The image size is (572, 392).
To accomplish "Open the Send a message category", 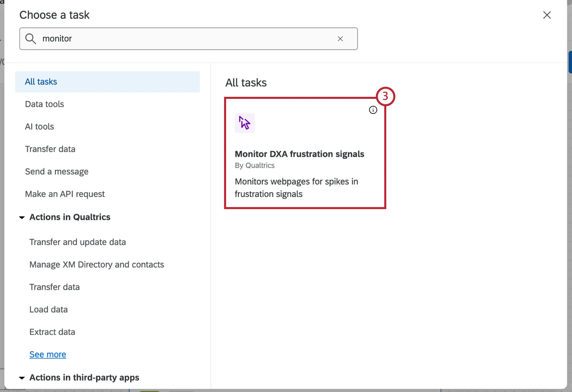I will click(x=57, y=171).
